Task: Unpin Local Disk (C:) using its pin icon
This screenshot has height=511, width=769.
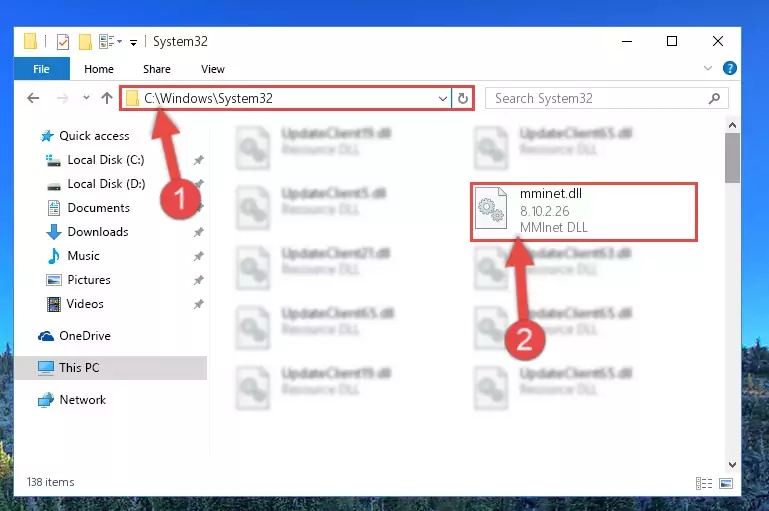Action: 199,160
